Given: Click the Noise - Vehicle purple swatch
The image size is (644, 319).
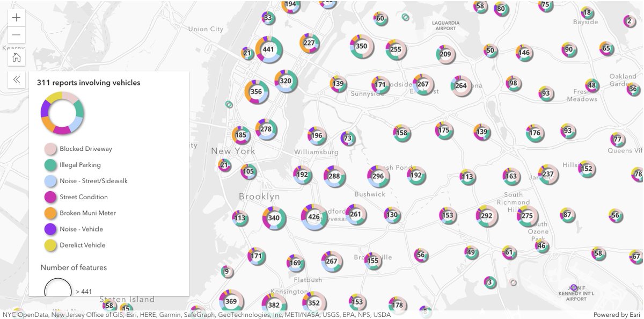Looking at the screenshot, I should [x=50, y=229].
